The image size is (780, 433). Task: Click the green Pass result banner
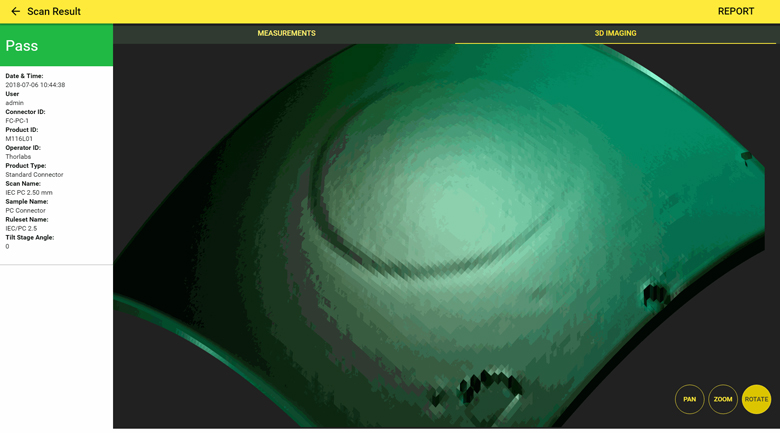point(56,46)
